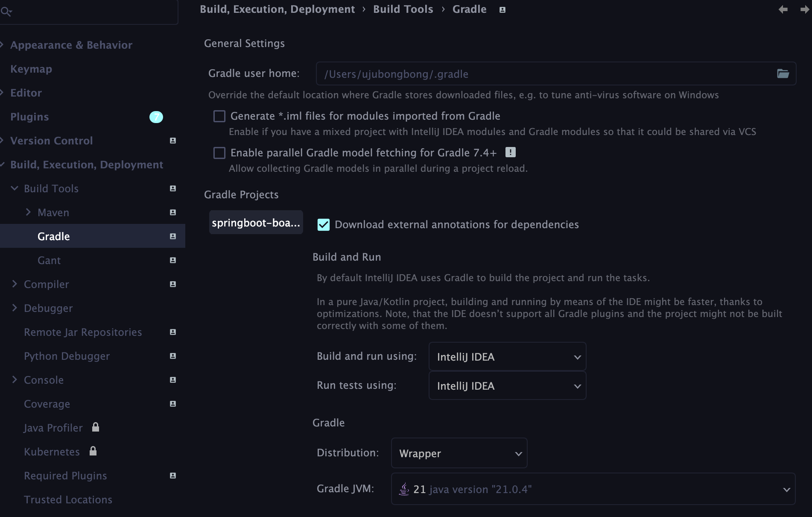Click project icon beside Coverage
The width and height of the screenshot is (812, 517).
coord(173,404)
